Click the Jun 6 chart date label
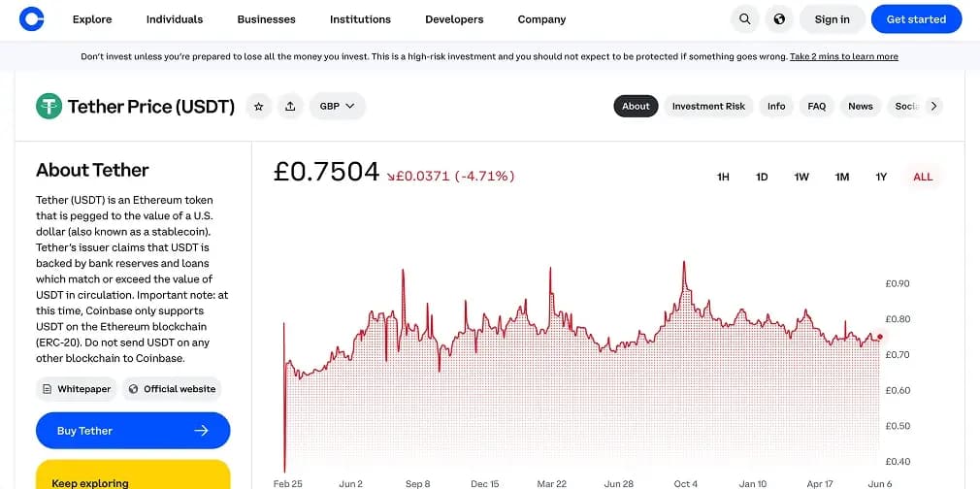The image size is (980, 489). (880, 484)
